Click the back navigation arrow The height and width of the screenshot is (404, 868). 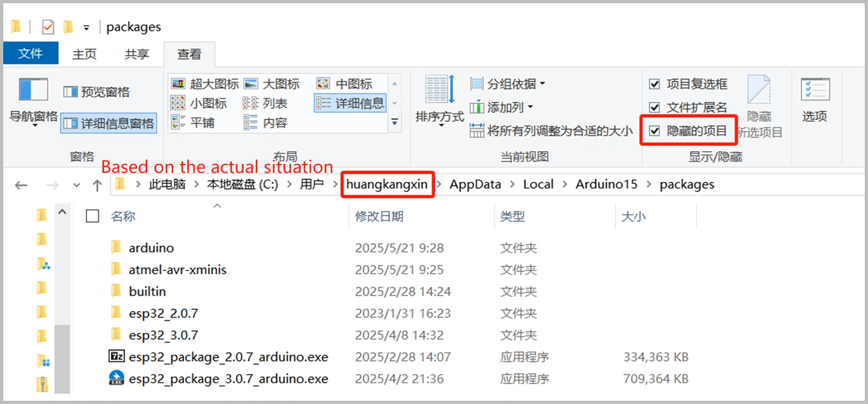[x=21, y=185]
